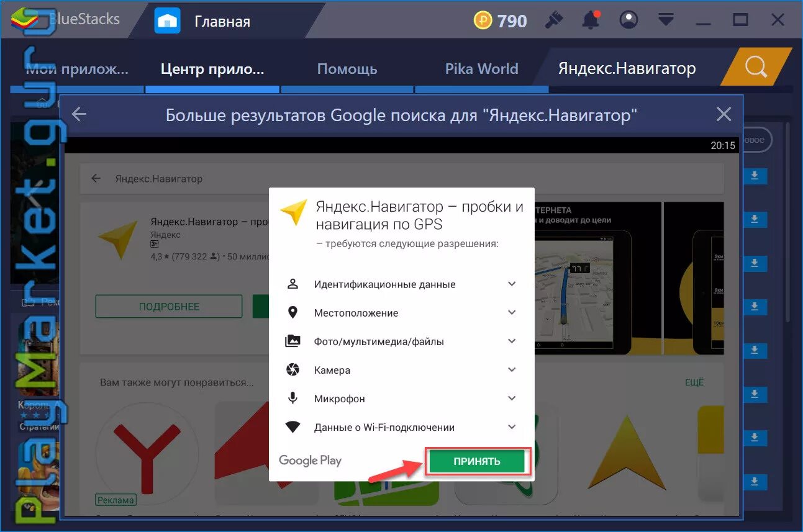The width and height of the screenshot is (803, 532).
Task: Switch to Центр приложений tab
Action: pyautogui.click(x=212, y=69)
